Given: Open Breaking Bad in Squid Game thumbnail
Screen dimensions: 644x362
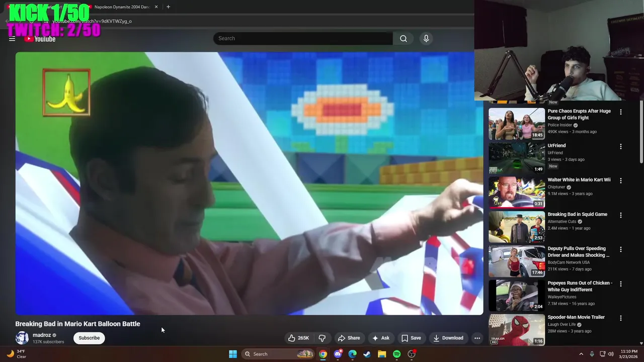Looking at the screenshot, I should (x=517, y=227).
